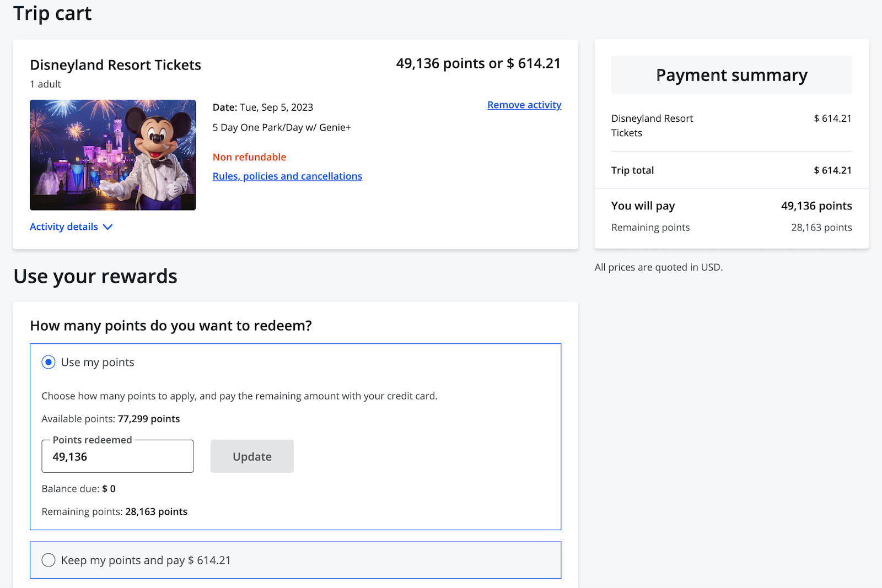Click the Update button to apply points

point(252,456)
